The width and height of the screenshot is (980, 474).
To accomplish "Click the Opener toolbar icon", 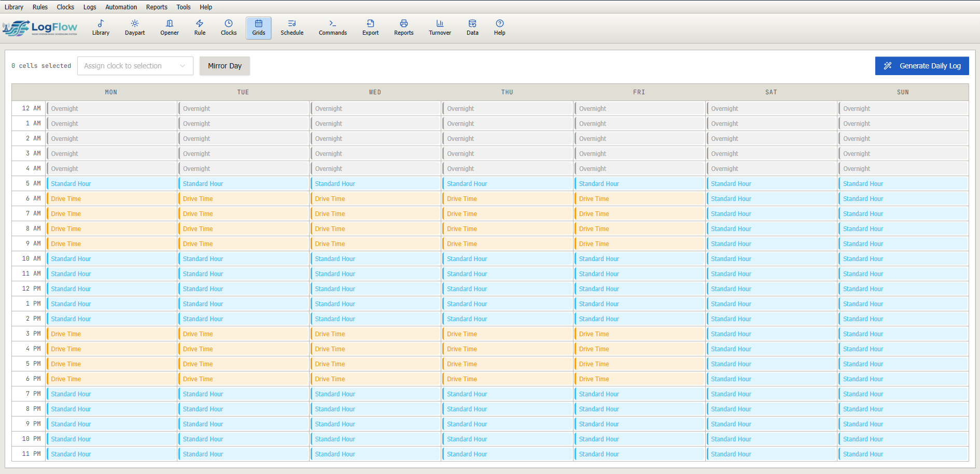I will point(170,28).
